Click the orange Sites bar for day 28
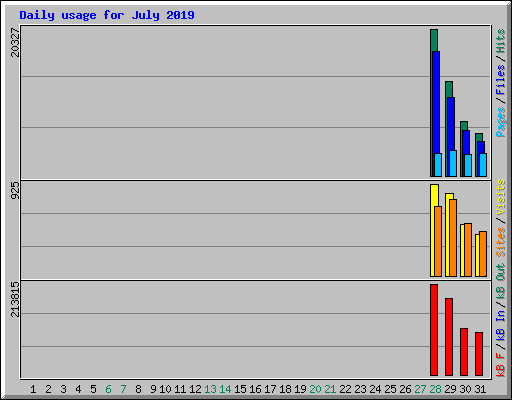The width and height of the screenshot is (512, 400). (x=438, y=242)
